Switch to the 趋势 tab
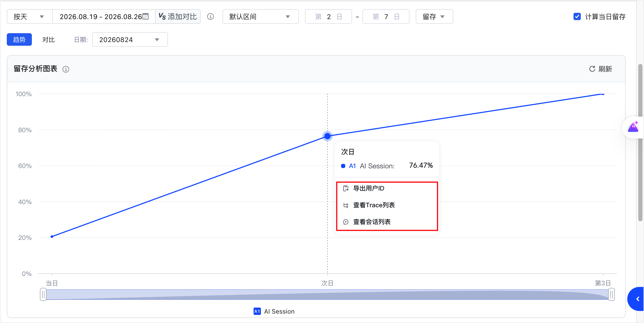 tap(19, 40)
